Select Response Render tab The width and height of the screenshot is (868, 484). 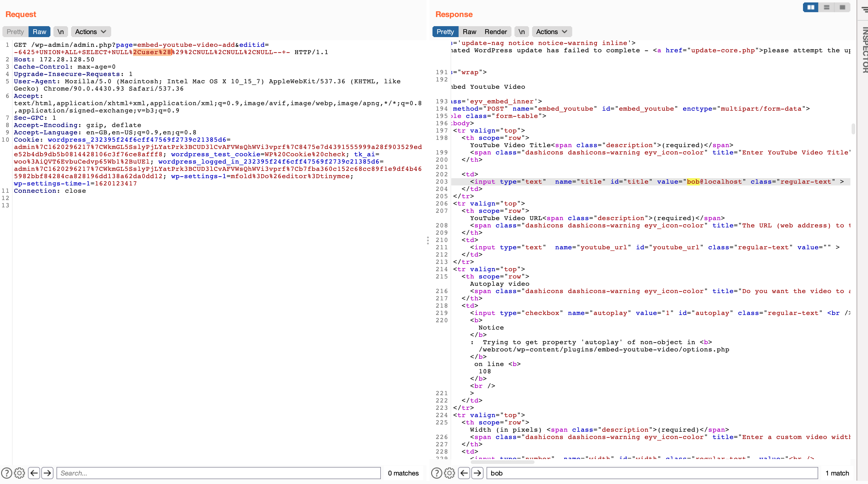click(496, 32)
